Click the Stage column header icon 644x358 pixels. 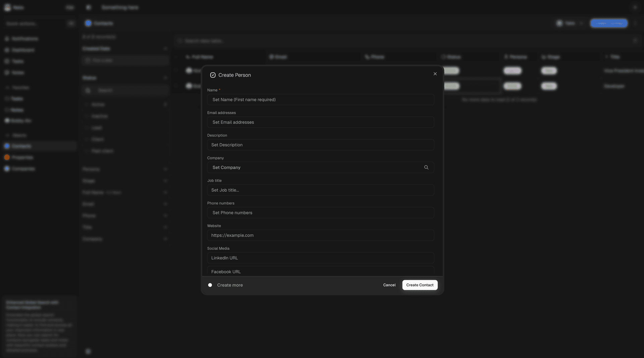(543, 57)
